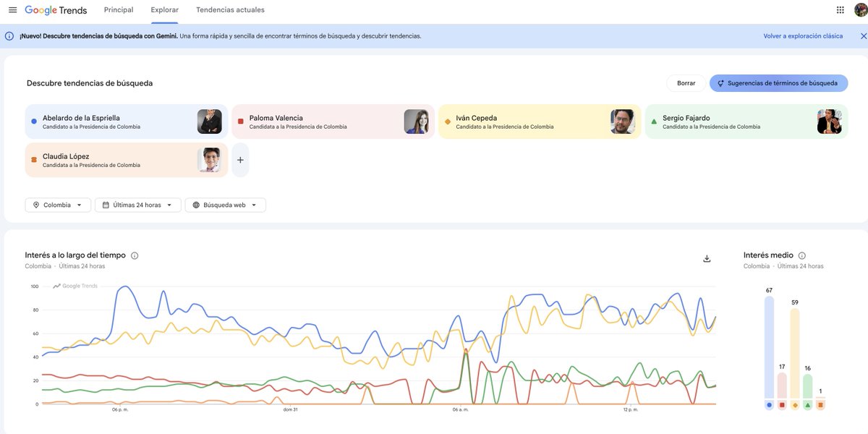The height and width of the screenshot is (434, 868).
Task: Click the blue average bar labeled 67
Action: coord(769,347)
